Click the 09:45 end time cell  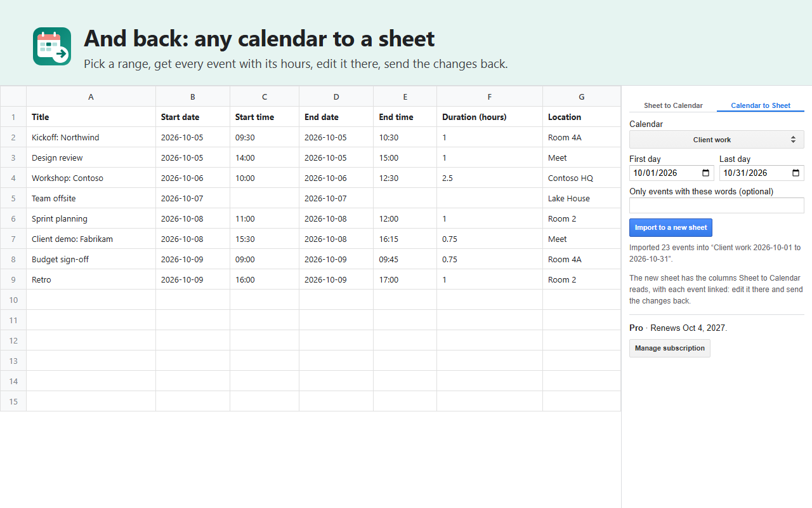pos(405,259)
